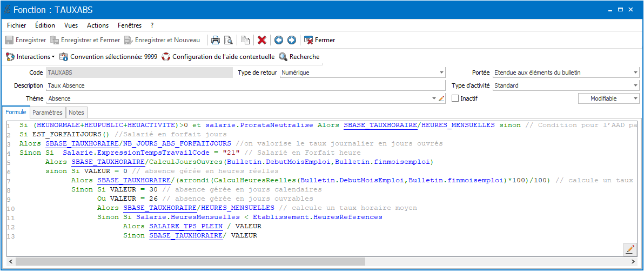Click the Fermer button

(319, 41)
